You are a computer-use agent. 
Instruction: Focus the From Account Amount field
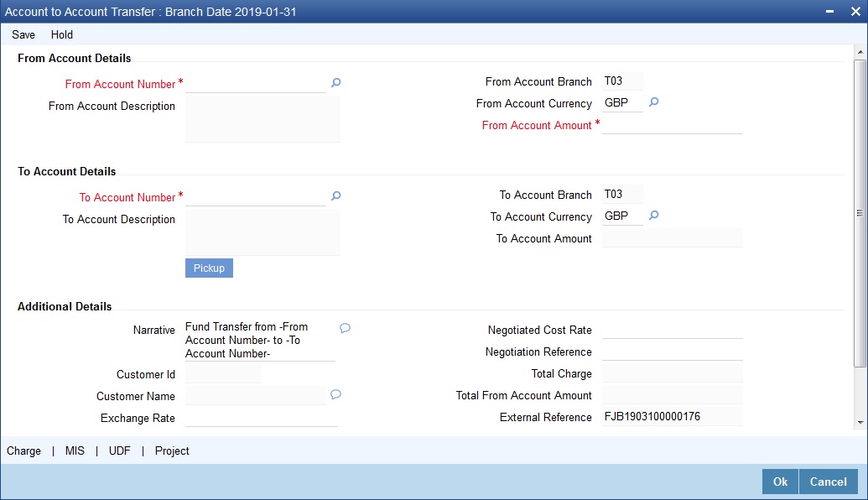pos(673,125)
